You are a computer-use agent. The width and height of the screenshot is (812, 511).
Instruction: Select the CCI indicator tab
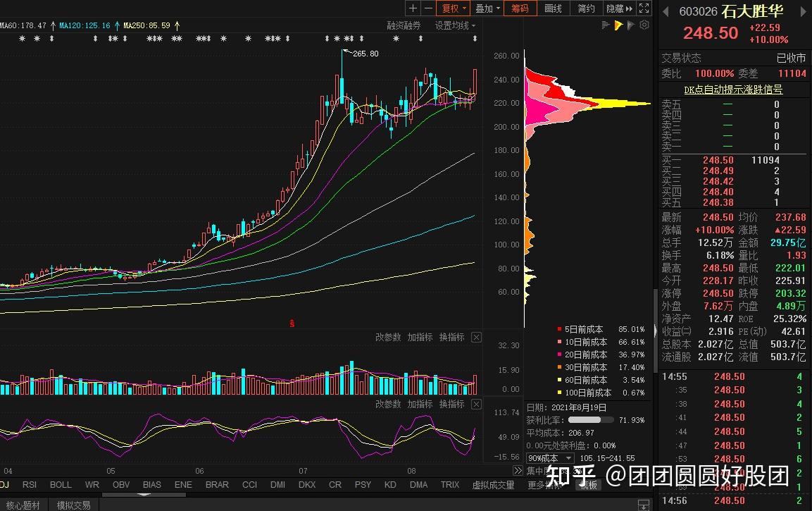click(249, 485)
